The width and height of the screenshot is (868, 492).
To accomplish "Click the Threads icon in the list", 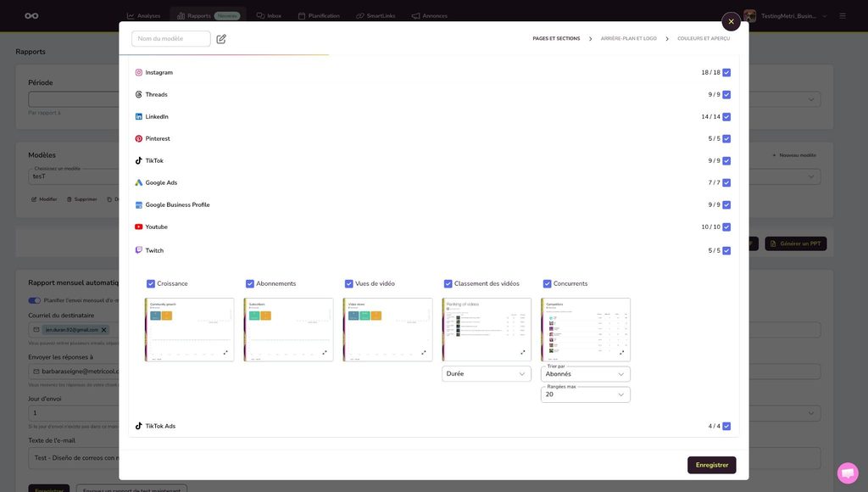I will pos(138,95).
